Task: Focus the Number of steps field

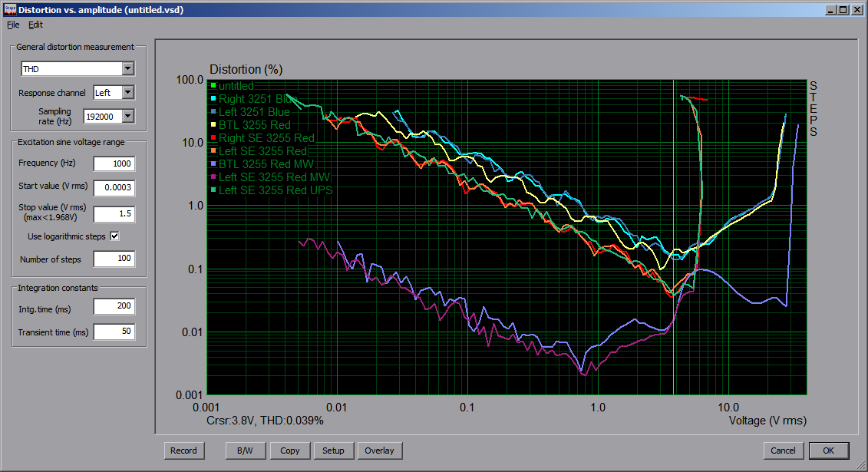Action: [x=114, y=259]
